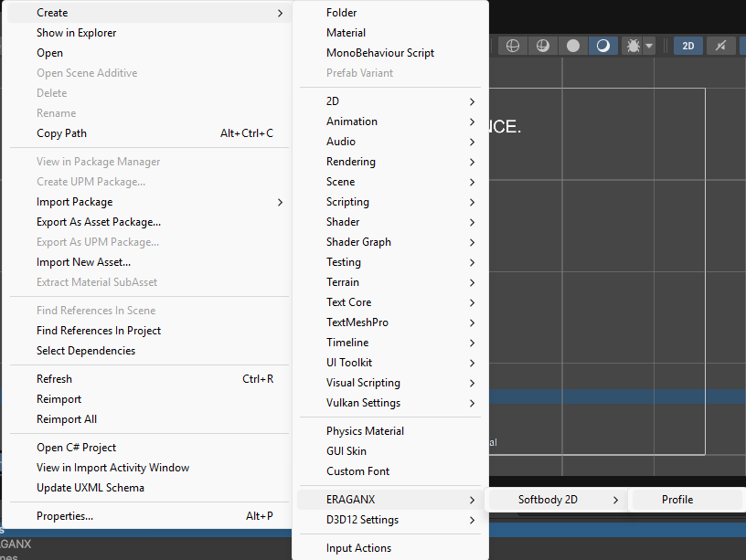Select shaded wireframe draw mode icon
The width and height of the screenshot is (746, 560).
point(543,46)
